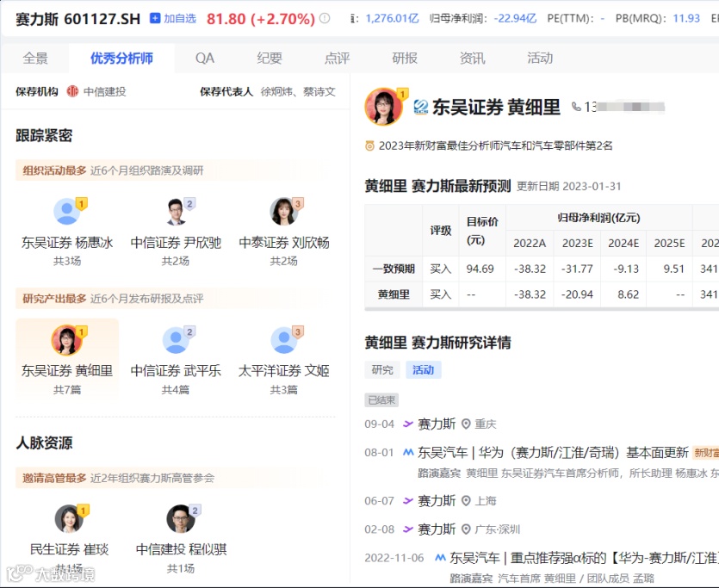Open the QA tab
Screen dimensions: 719x588
[205, 59]
